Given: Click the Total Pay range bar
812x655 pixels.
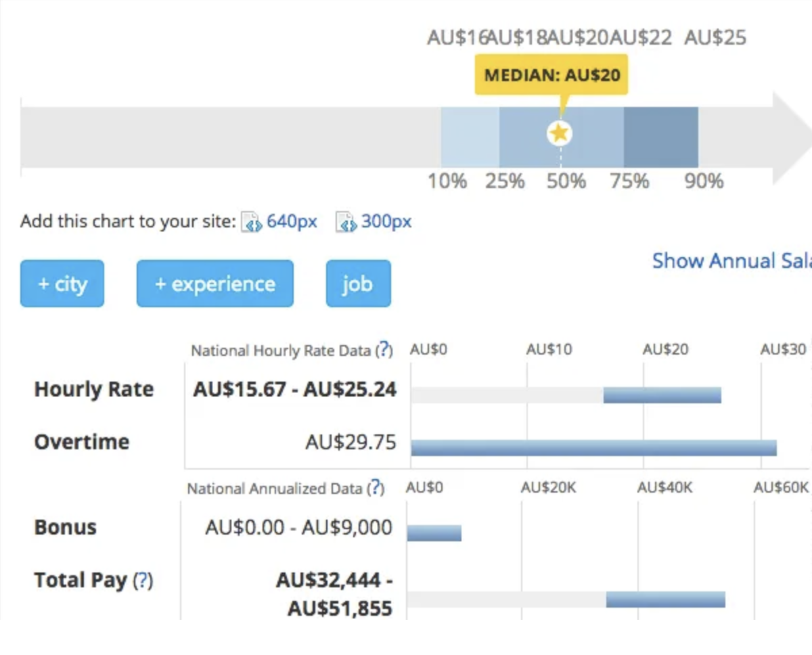Looking at the screenshot, I should click(665, 600).
